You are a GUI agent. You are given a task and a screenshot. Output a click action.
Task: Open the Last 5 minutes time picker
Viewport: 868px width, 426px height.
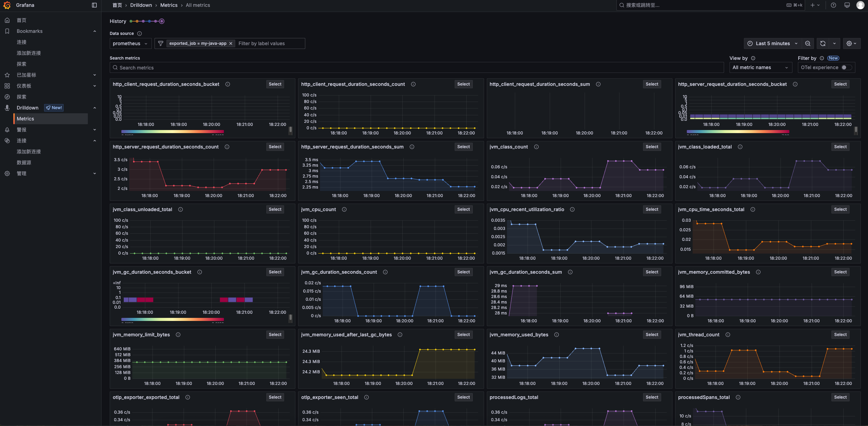(x=773, y=43)
